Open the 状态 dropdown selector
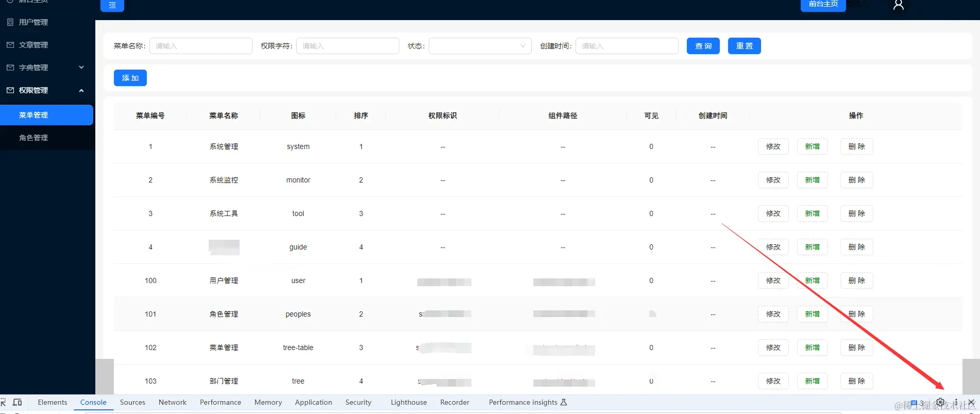This screenshot has width=980, height=414. [x=480, y=46]
